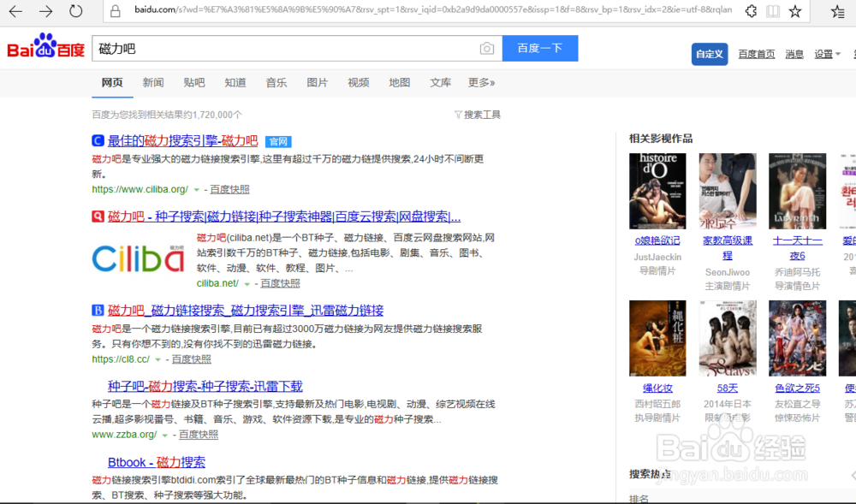Go back with the browser back arrow
This screenshot has height=504, width=856.
15,11
